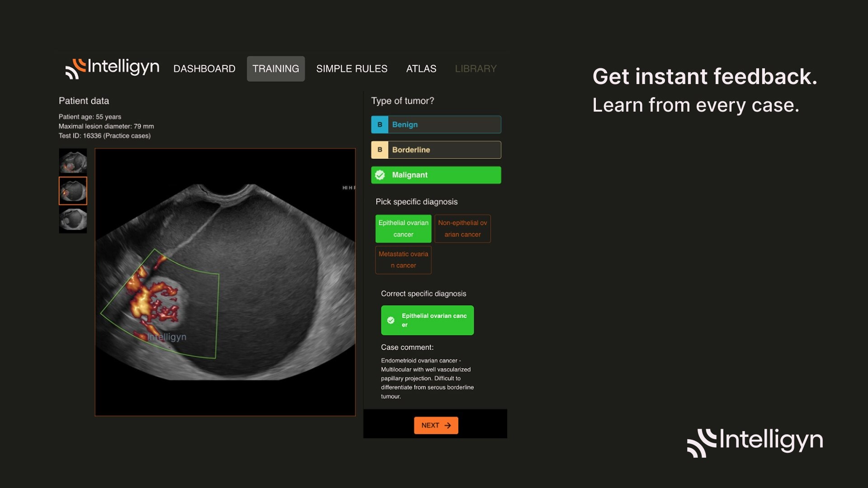868x488 pixels.
Task: Click the checkmark icon on Malignant
Action: click(x=380, y=175)
